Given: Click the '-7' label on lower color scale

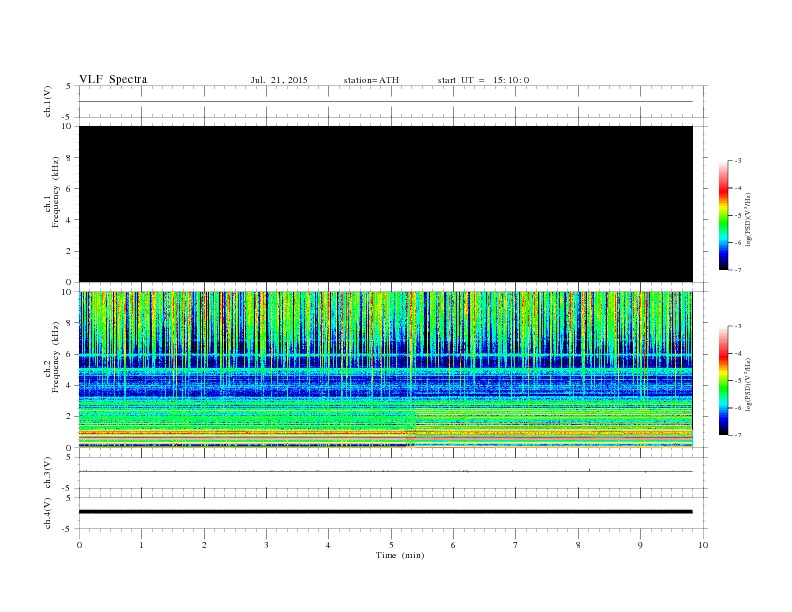Looking at the screenshot, I should (737, 435).
